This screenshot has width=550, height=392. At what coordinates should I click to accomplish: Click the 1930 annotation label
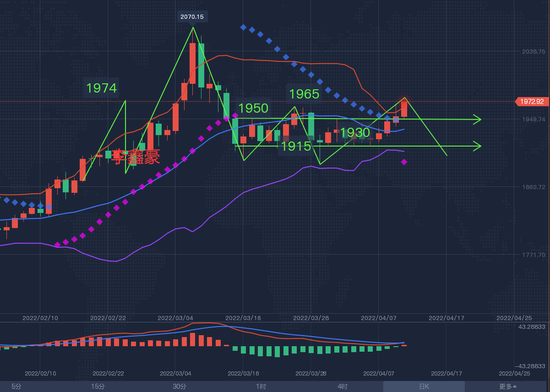tap(355, 133)
